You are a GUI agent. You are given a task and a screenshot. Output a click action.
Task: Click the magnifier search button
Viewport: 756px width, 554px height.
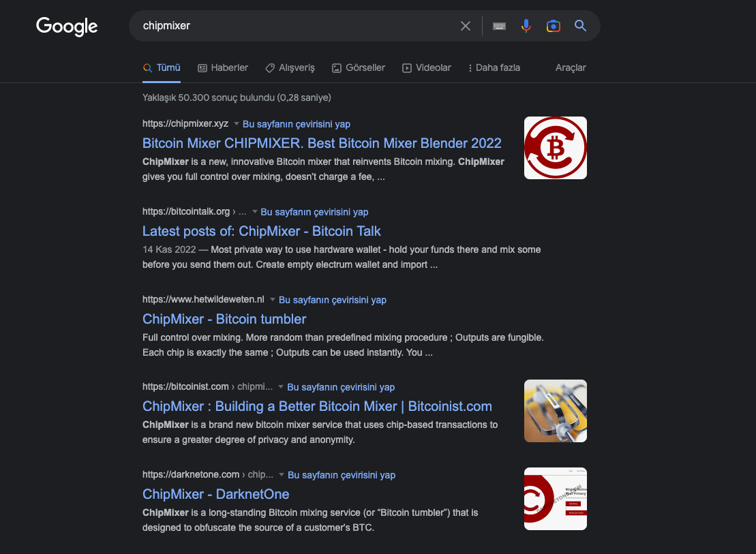[x=581, y=26]
